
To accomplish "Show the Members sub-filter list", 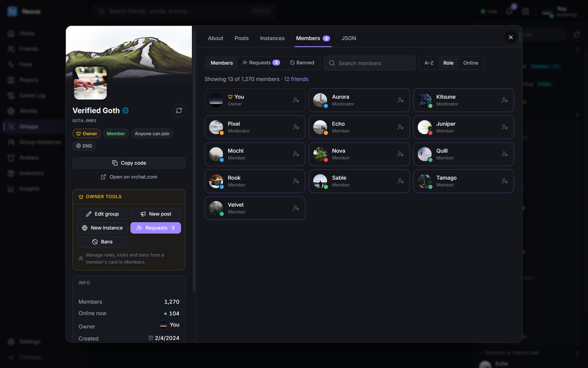I will [x=222, y=63].
